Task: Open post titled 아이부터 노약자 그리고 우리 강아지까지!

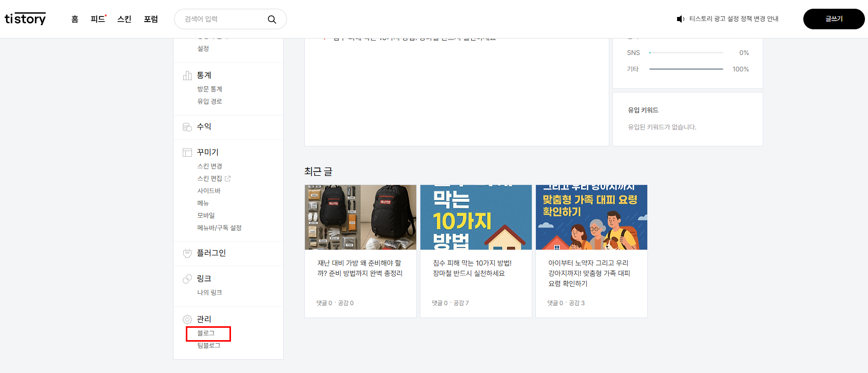Action: pos(589,273)
